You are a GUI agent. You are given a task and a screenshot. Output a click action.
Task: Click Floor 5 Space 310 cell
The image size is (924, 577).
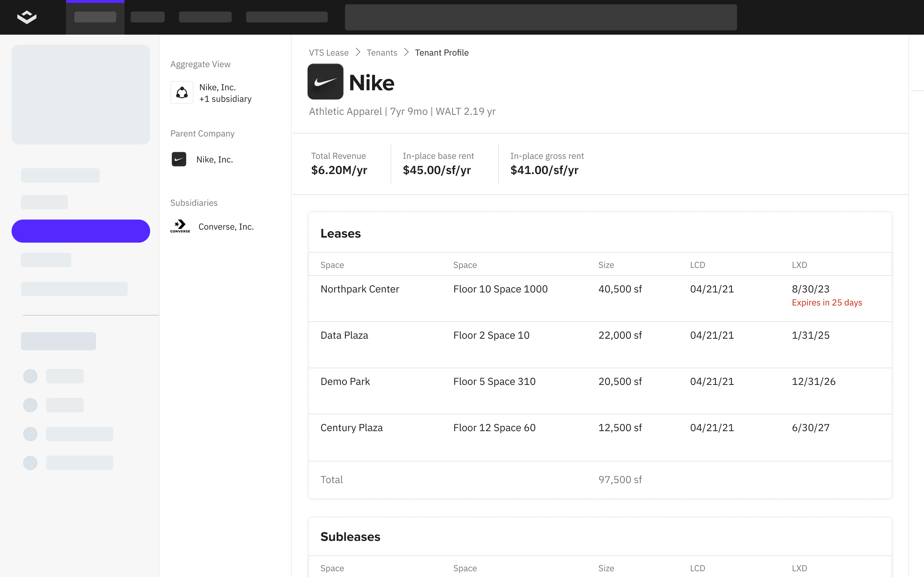494,381
